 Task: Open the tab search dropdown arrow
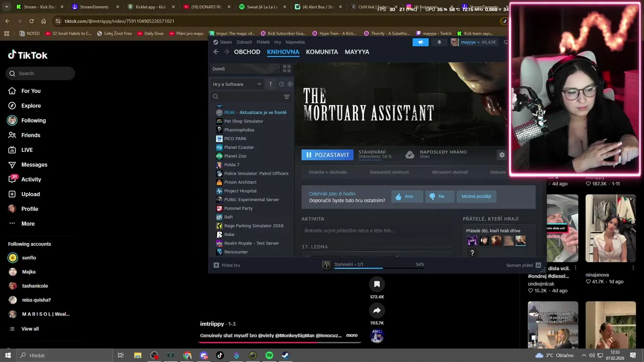coord(6,7)
